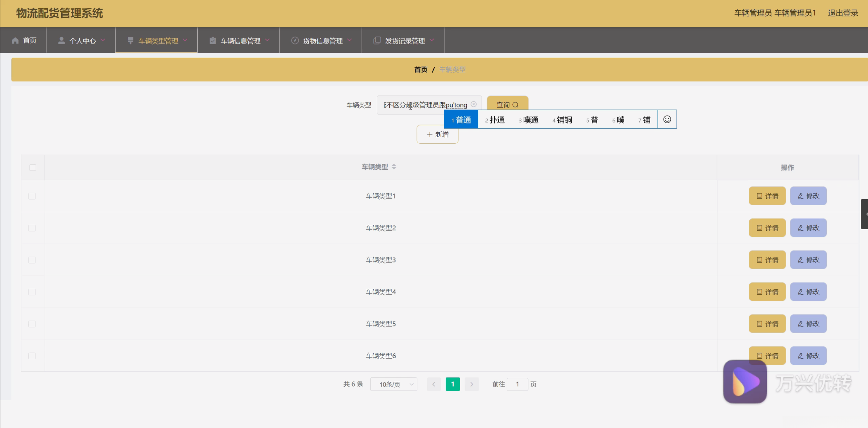
Task: Click the emoji smiley in the IME bar
Action: 667,119
